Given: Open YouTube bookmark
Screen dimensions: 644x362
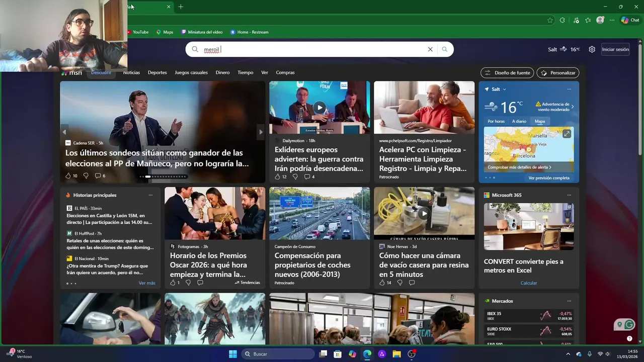Looking at the screenshot, I should (137, 32).
